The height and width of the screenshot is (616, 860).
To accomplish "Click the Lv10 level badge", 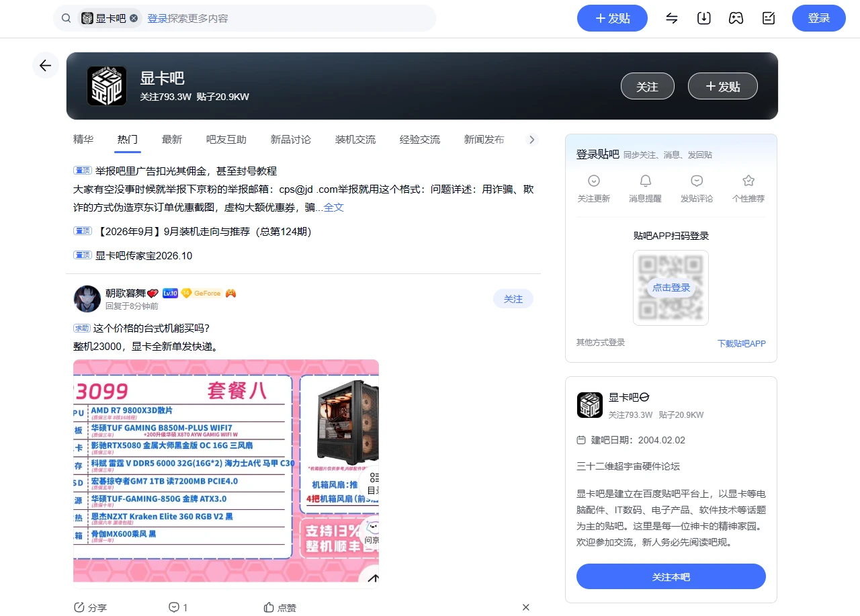I will (x=170, y=294).
